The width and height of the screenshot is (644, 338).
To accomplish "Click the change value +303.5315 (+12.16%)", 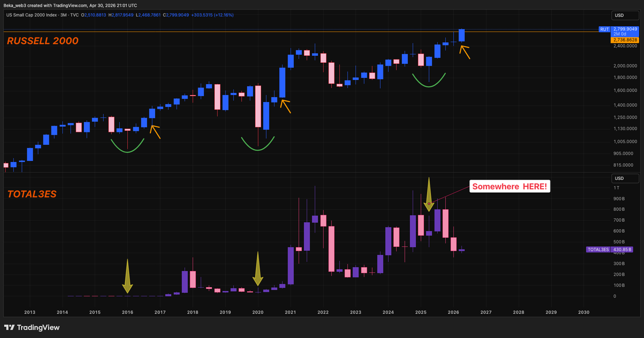I will point(212,15).
